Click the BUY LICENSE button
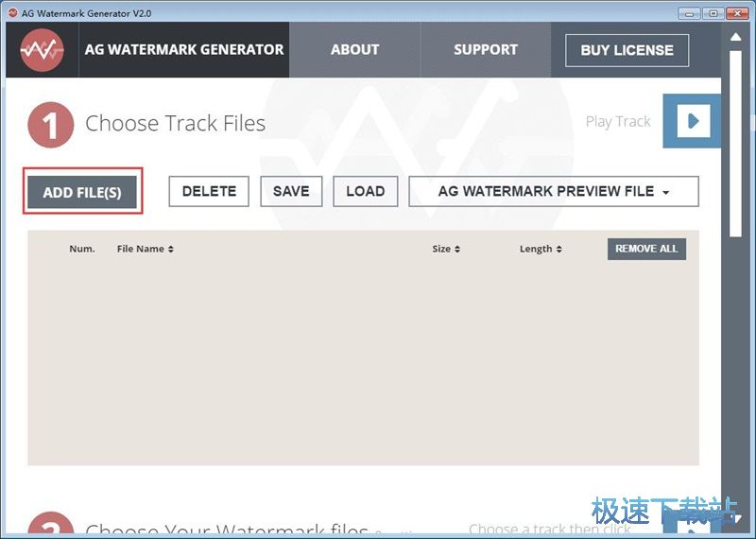Screen dimensions: 756x539 (x=627, y=50)
